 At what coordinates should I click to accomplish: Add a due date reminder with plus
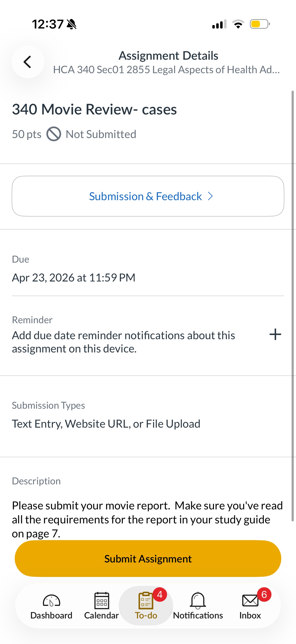pyautogui.click(x=275, y=335)
